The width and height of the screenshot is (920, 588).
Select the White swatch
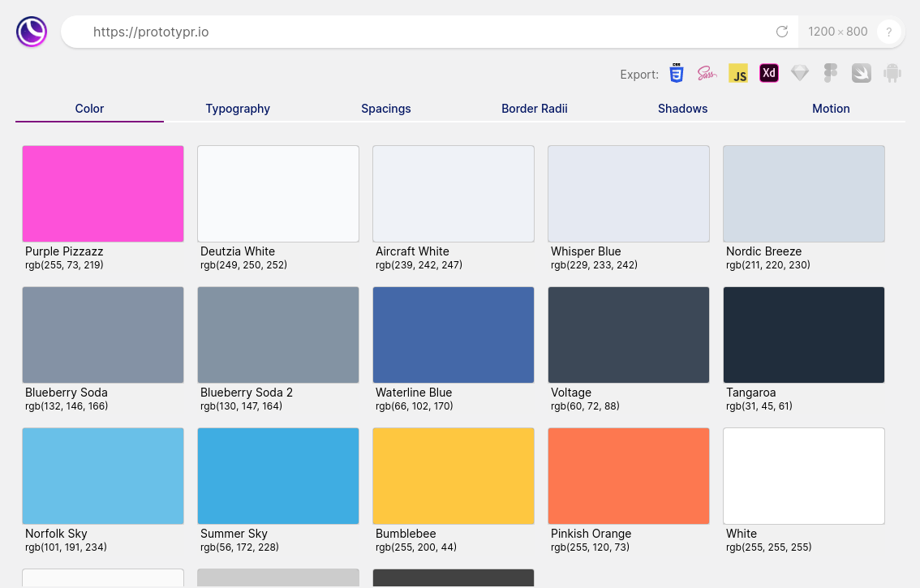(x=804, y=476)
